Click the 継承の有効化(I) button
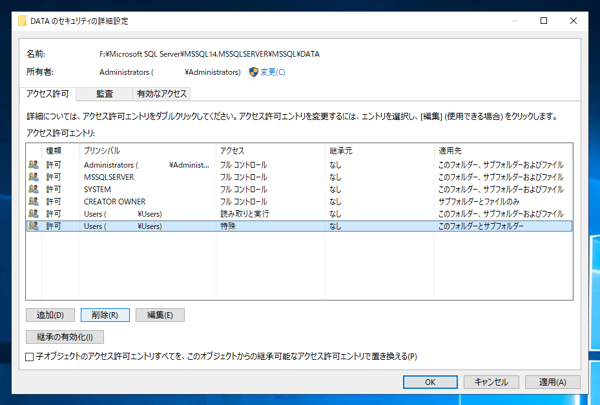Image resolution: width=600 pixels, height=405 pixels. pyautogui.click(x=65, y=337)
